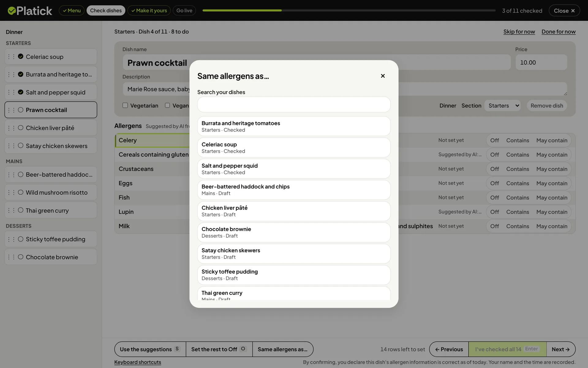Close the Same allergens as dialog
This screenshot has height=368, width=588.
point(383,76)
